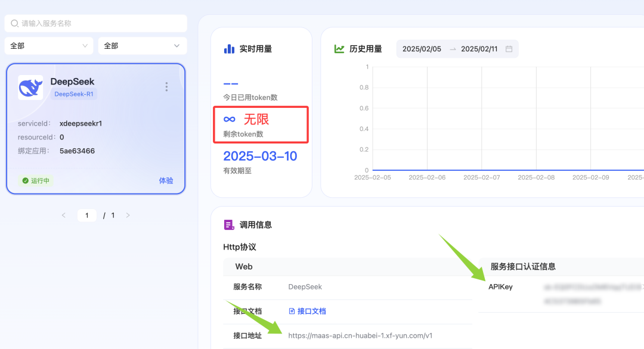This screenshot has width=644, height=349.
Task: Click bound application value 5ae63466
Action: click(x=77, y=151)
